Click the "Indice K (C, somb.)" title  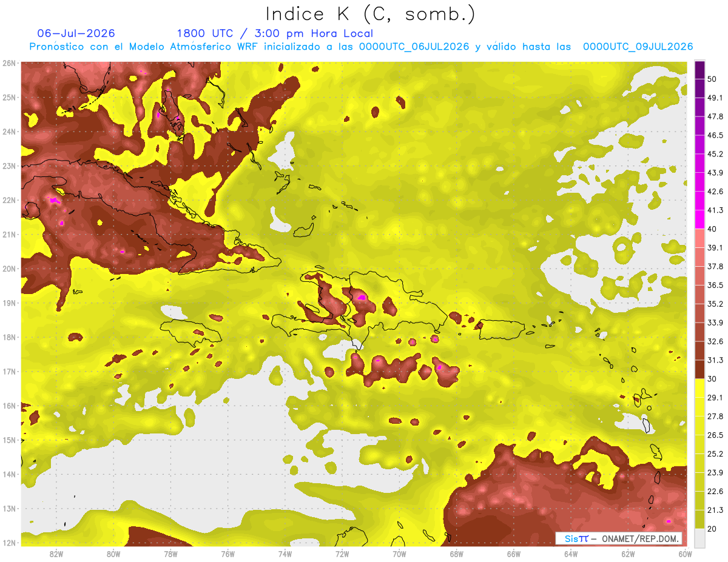[370, 13]
